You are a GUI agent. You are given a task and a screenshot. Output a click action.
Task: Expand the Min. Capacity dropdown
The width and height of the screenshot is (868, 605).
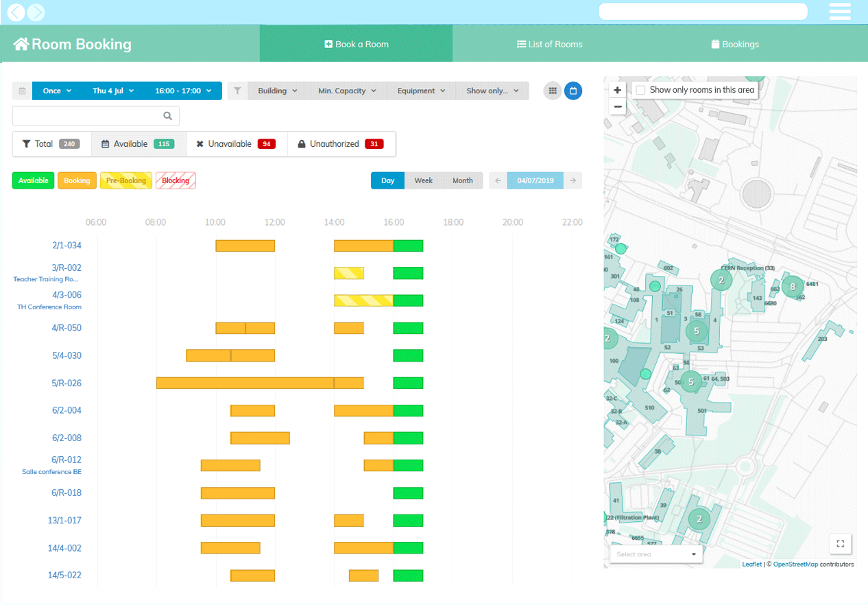click(347, 91)
